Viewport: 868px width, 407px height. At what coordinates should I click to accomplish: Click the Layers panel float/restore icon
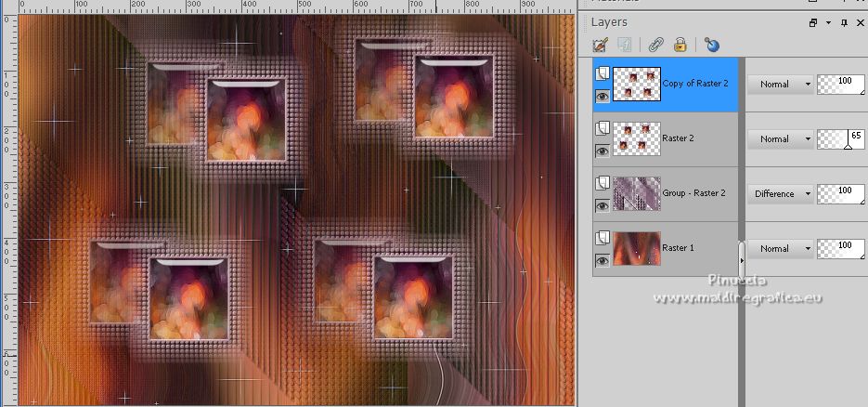[813, 22]
